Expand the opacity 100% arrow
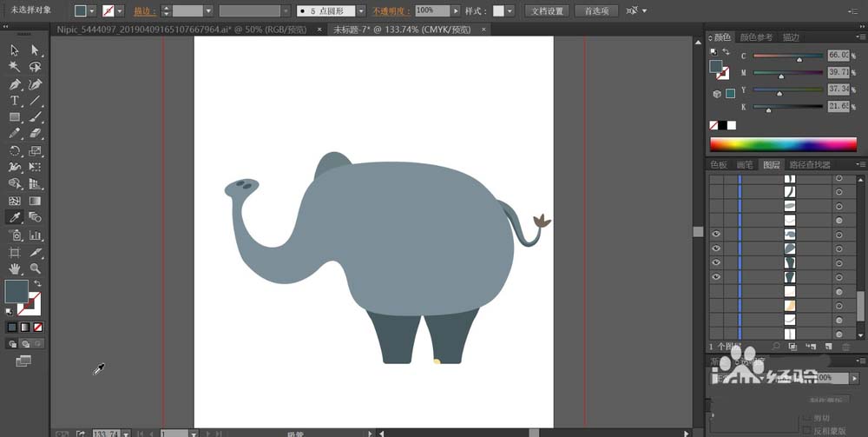 tap(456, 10)
